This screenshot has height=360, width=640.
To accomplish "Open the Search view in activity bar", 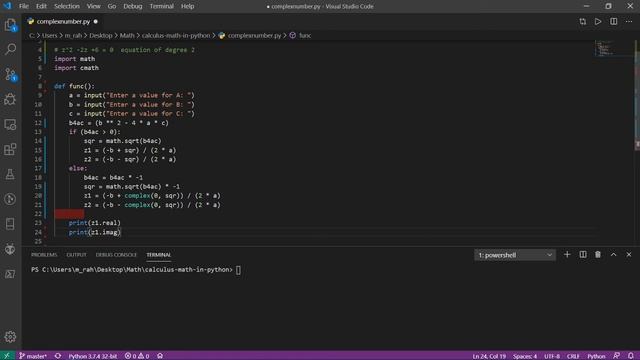I will click(x=10, y=49).
